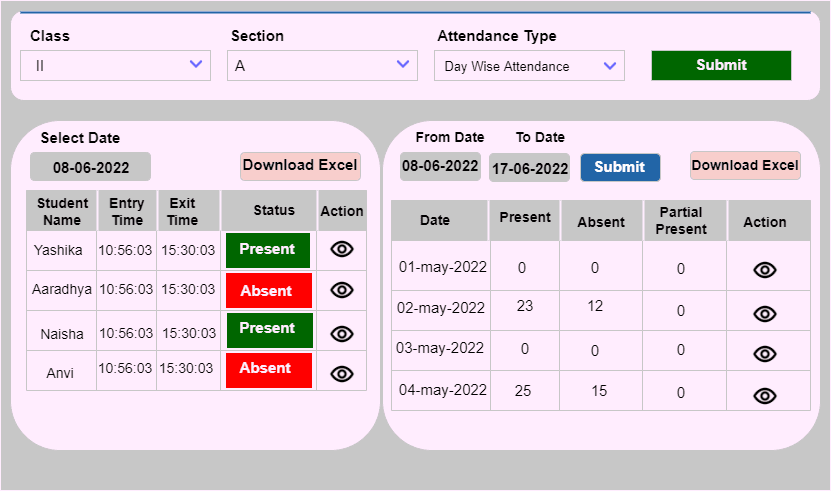
Task: Click the Exit Time column header
Action: pos(189,211)
